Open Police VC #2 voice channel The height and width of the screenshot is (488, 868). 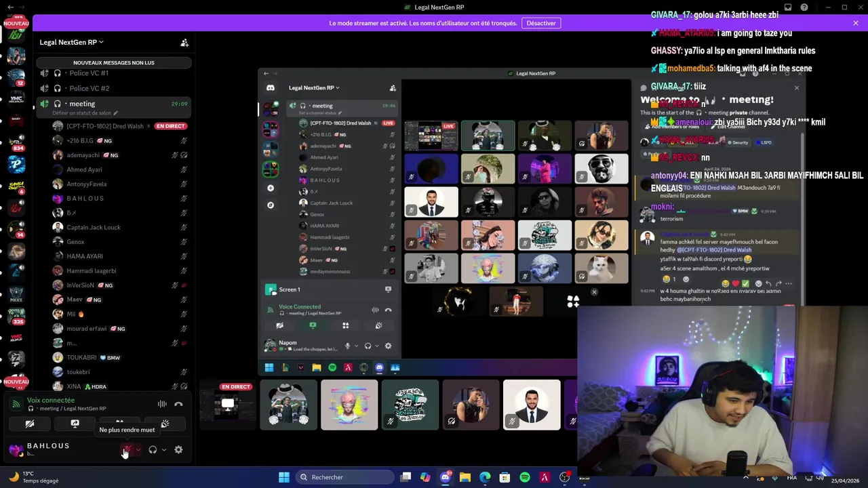point(89,88)
